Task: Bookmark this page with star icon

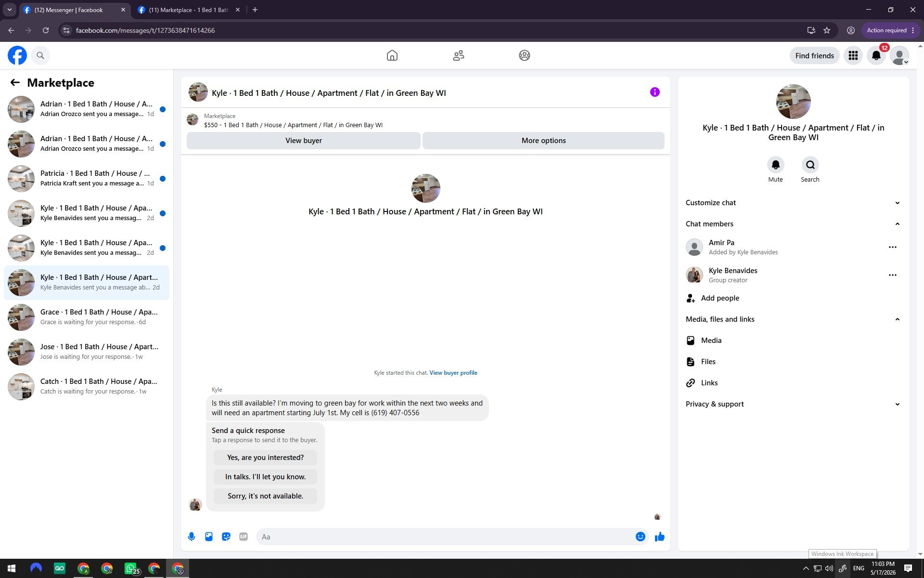Action: click(x=827, y=30)
